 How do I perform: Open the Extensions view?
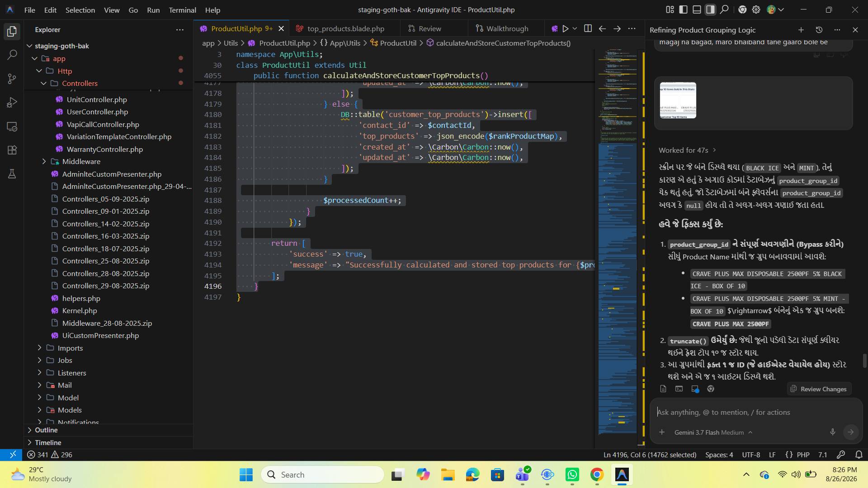(12, 150)
